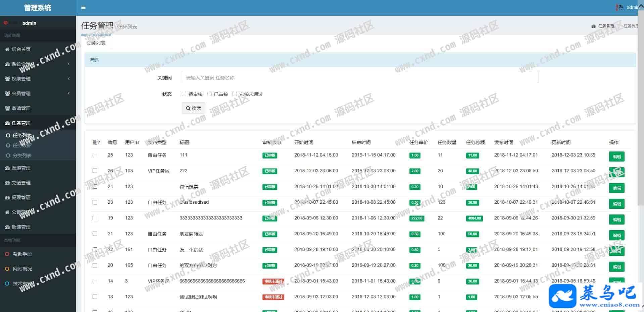Click the dashboard icon beside 渠道管理

click(x=7, y=168)
